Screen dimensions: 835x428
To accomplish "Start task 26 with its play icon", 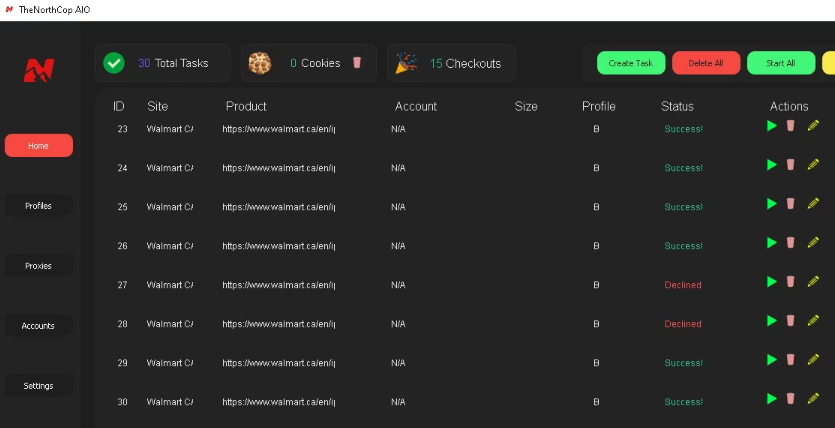I will tap(772, 242).
